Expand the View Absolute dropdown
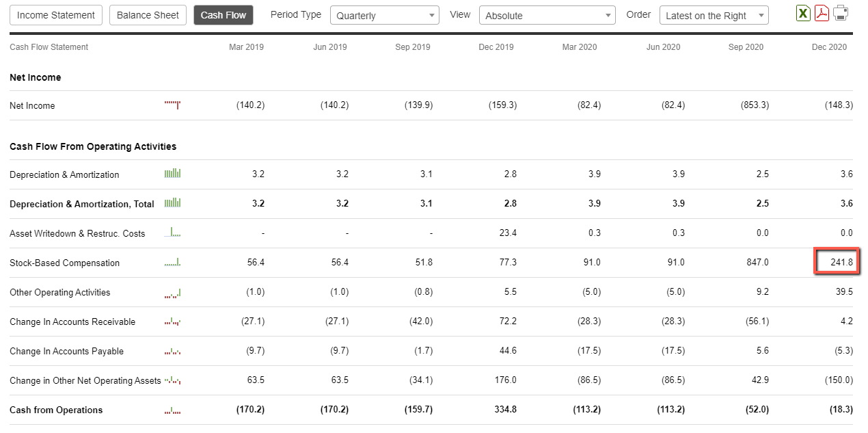This screenshot has height=433, width=868. pyautogui.click(x=547, y=16)
